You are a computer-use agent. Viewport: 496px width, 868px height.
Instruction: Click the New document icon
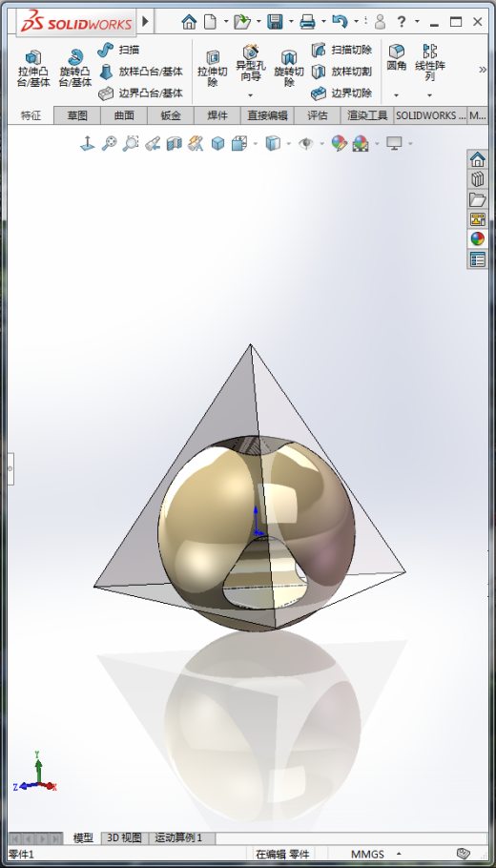point(210,22)
